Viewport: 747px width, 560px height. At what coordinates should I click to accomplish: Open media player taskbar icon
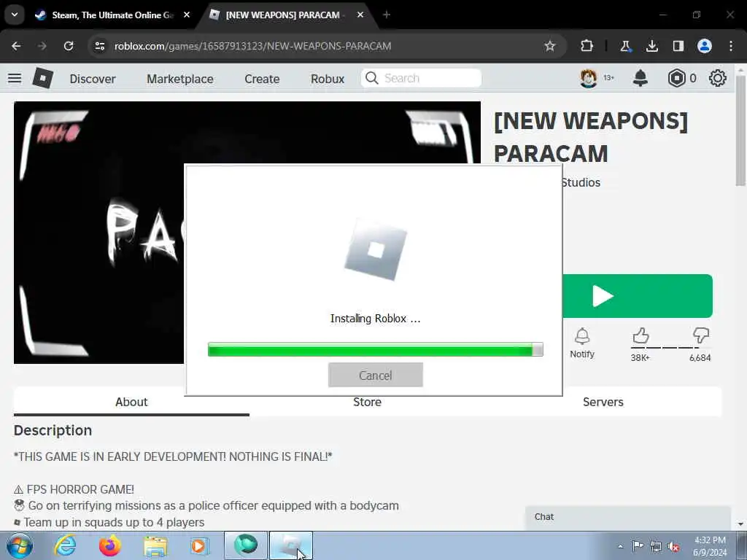point(199,545)
